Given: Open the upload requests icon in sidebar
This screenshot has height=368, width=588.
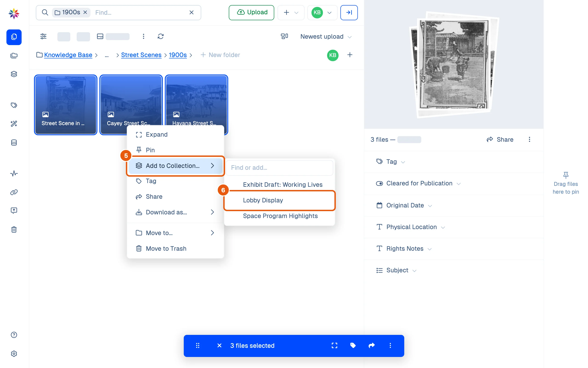Looking at the screenshot, I should tap(14, 210).
